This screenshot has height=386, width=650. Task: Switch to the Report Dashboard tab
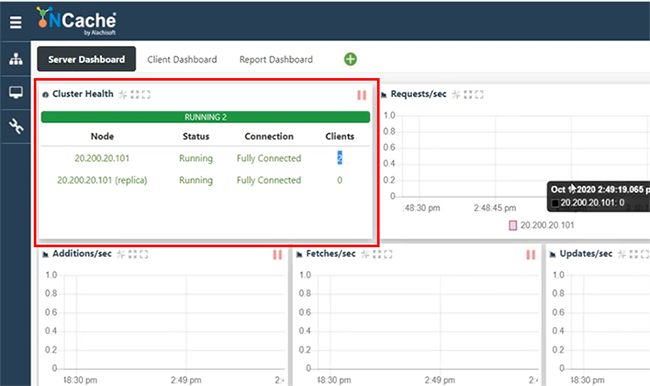click(x=276, y=59)
